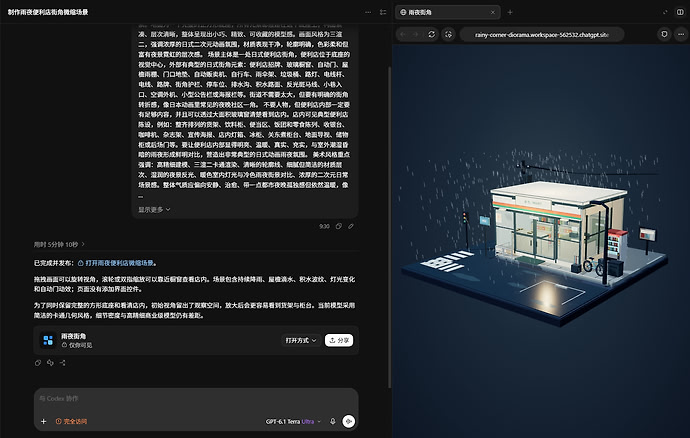Copy the assistant response

[38, 363]
